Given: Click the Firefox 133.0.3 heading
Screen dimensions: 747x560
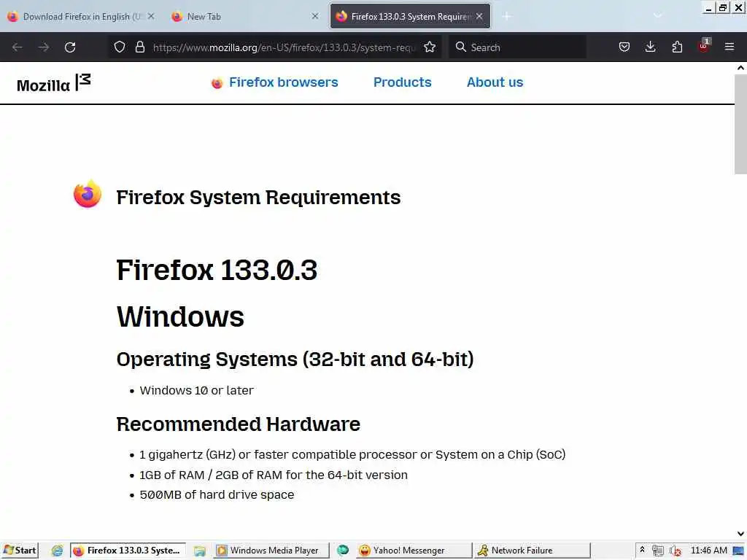Looking at the screenshot, I should (217, 270).
